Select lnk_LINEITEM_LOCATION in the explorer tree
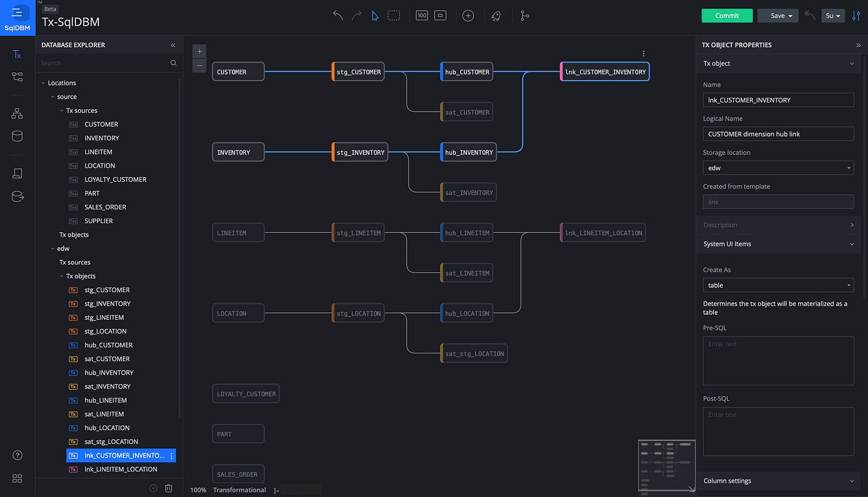The image size is (868, 497). point(121,470)
